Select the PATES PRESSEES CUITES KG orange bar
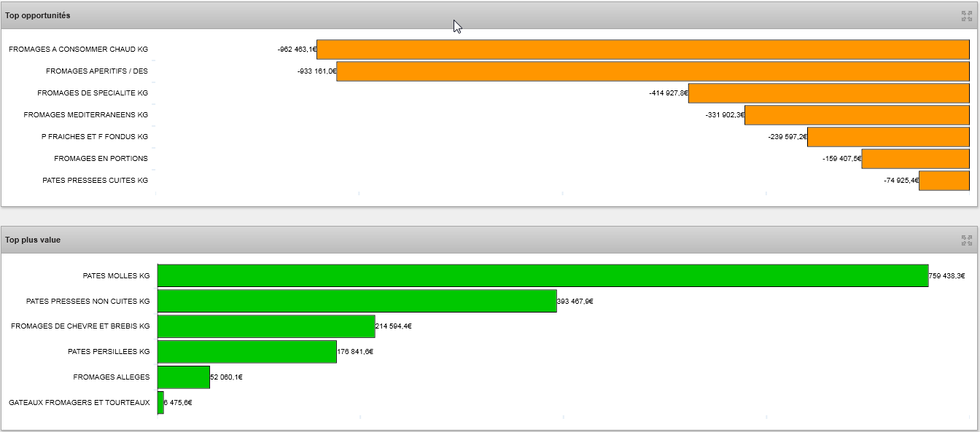The height and width of the screenshot is (432, 980). click(944, 181)
